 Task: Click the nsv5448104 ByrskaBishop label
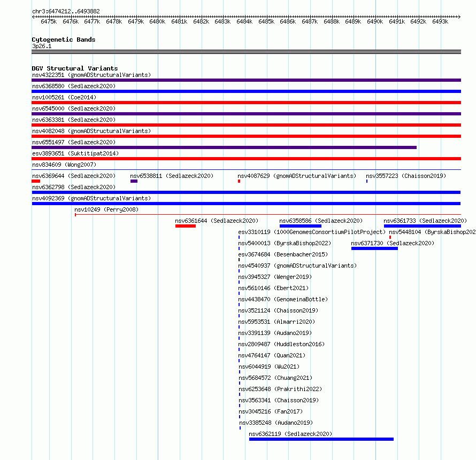433,232
